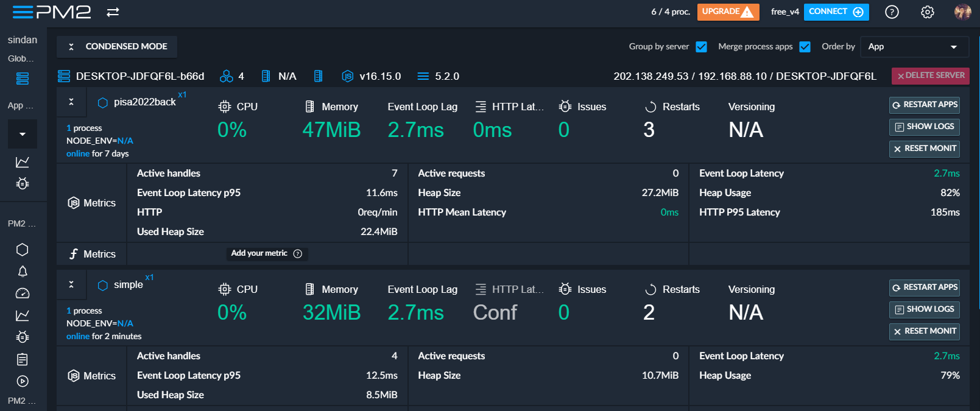The width and height of the screenshot is (980, 411).
Task: Open the bug icon in upper sidebar
Action: (x=23, y=183)
